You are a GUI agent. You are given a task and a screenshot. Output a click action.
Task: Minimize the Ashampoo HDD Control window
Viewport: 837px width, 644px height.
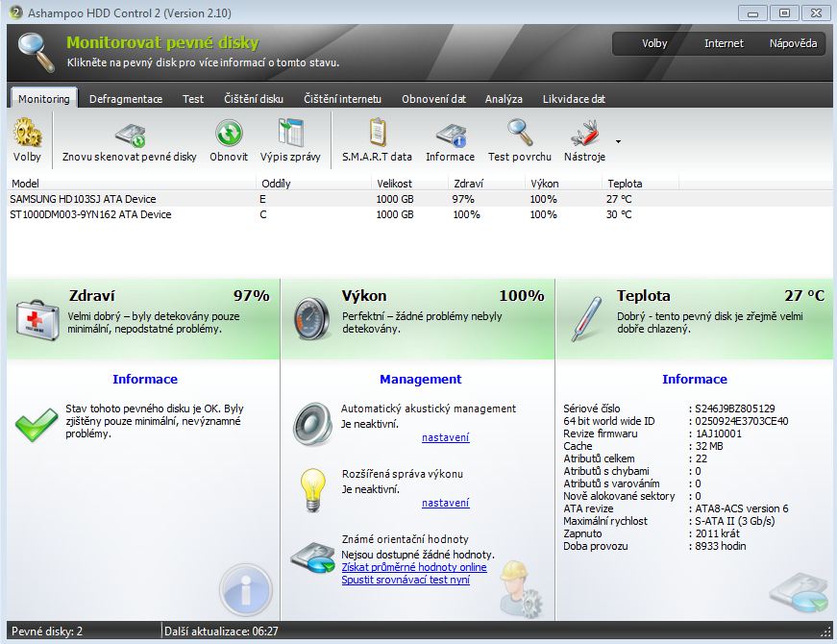(752, 12)
